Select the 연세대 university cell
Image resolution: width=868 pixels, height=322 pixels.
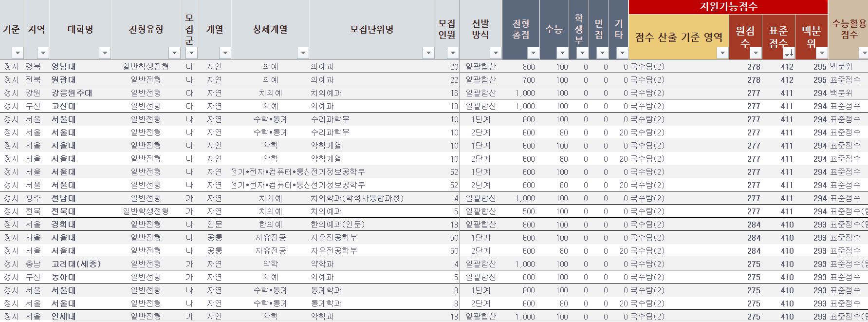[x=80, y=317]
